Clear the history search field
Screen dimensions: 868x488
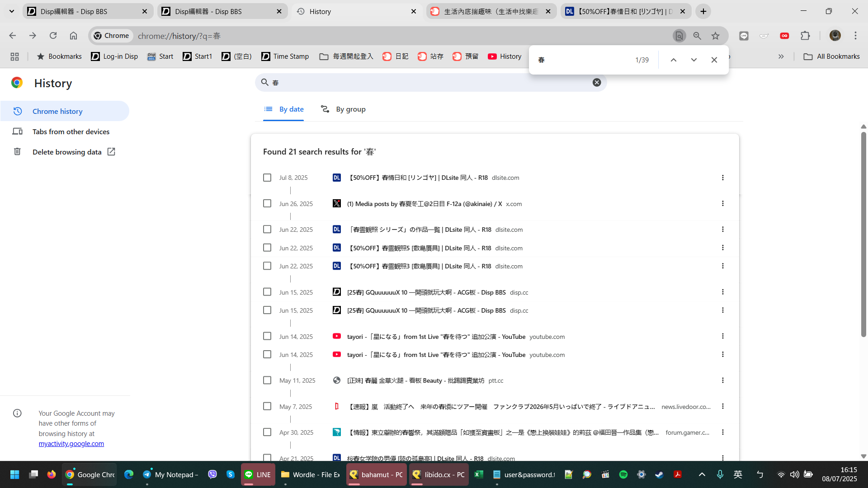pyautogui.click(x=597, y=82)
